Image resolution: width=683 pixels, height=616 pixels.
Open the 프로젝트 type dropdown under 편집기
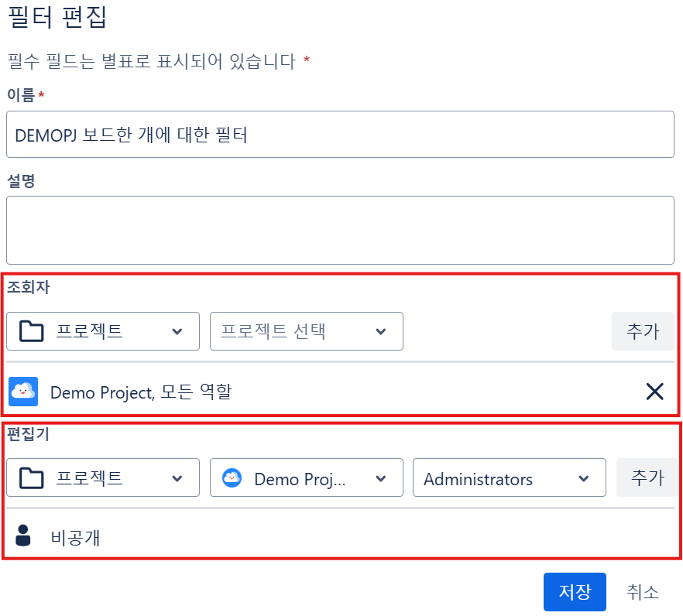103,477
